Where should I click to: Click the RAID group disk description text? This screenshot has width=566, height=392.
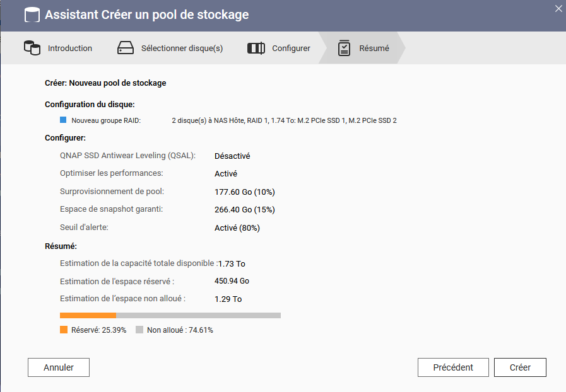(284, 120)
